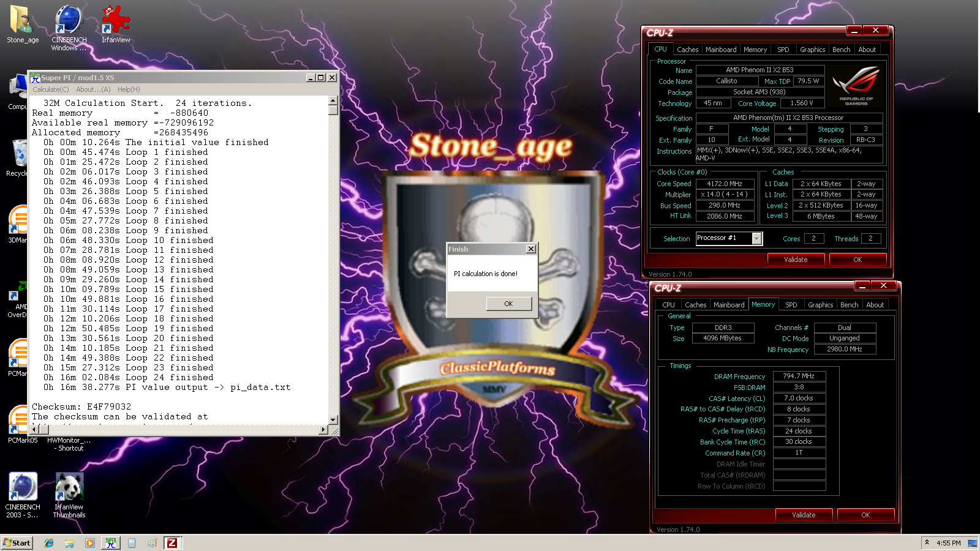Launch the 3DMark desktop shortcut
The width and height of the screenshot is (980, 551).
18,222
